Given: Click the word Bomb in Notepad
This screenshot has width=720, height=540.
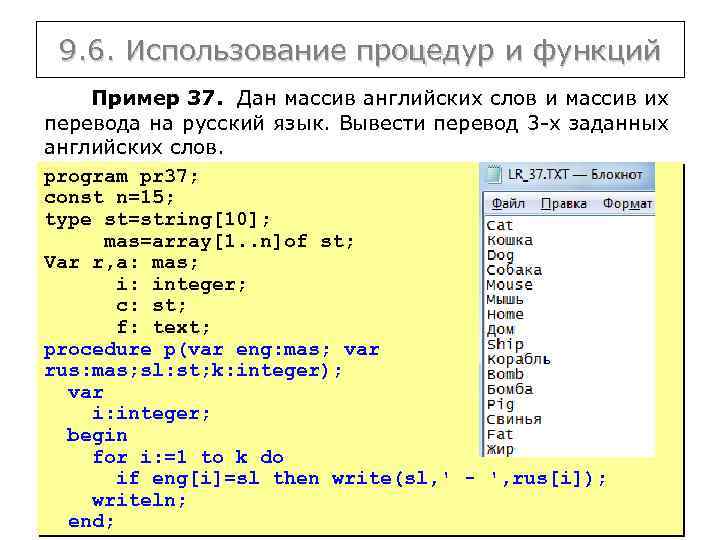Looking at the screenshot, I should (505, 374).
